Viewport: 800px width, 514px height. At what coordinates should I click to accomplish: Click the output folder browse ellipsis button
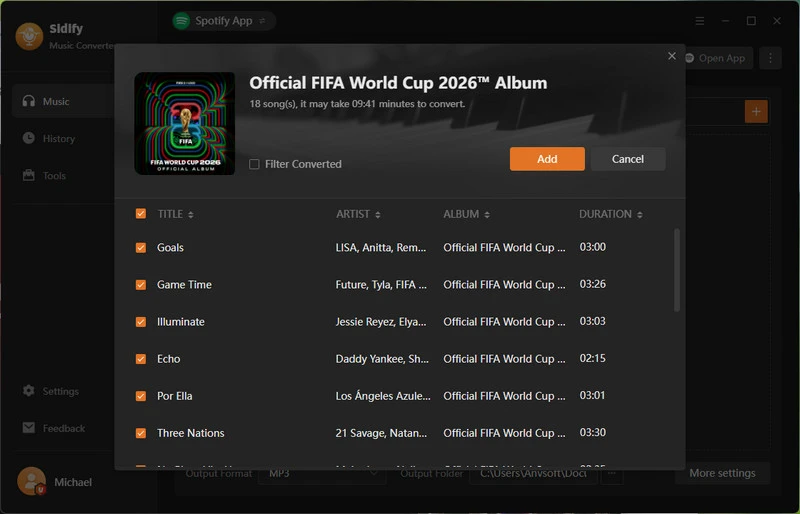click(612, 474)
